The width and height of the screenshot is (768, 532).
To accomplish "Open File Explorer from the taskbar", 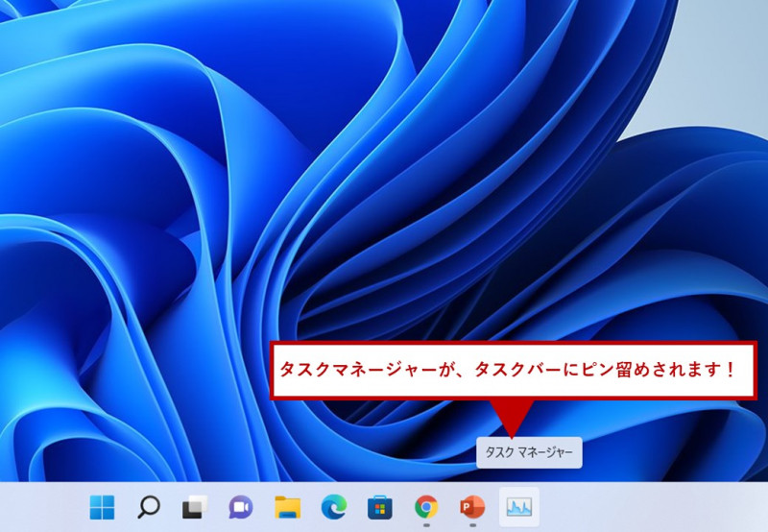I will tap(287, 507).
